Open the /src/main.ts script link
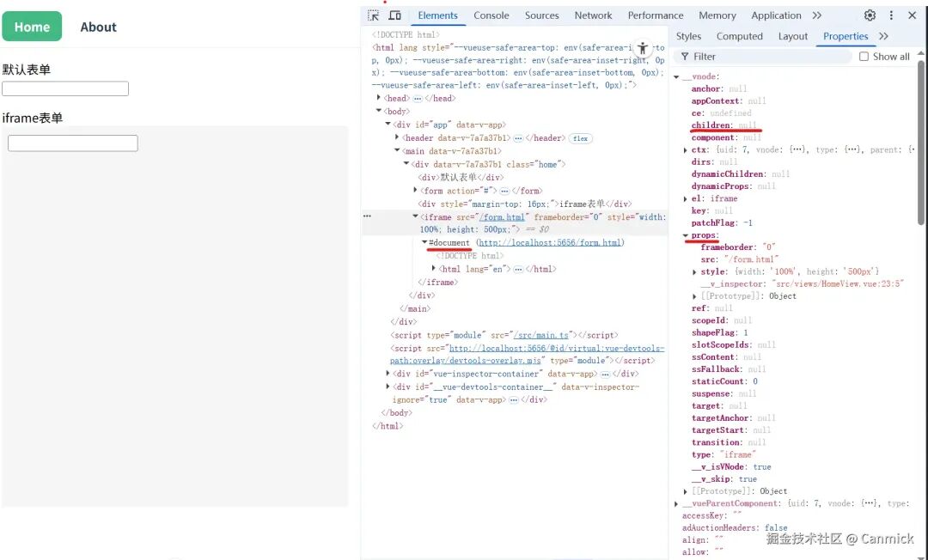 (x=541, y=335)
